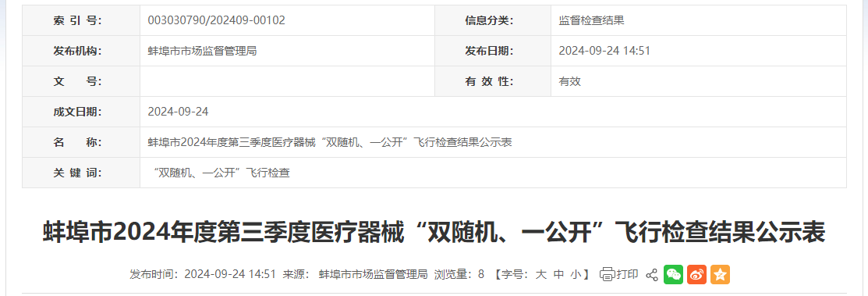Image resolution: width=868 pixels, height=296 pixels.
Task: Click publishing agency 蚌埠市市场监督管理局 in table
Action: coord(202,51)
